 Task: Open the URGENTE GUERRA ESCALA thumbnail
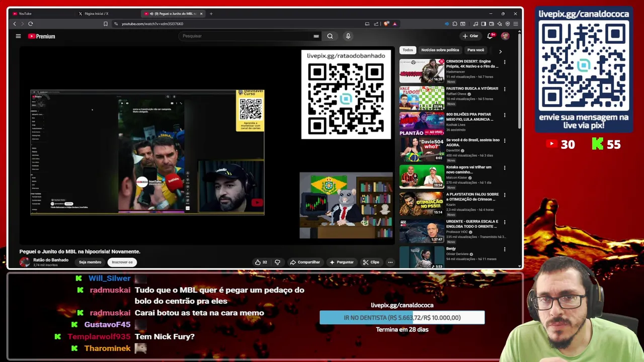pyautogui.click(x=422, y=231)
